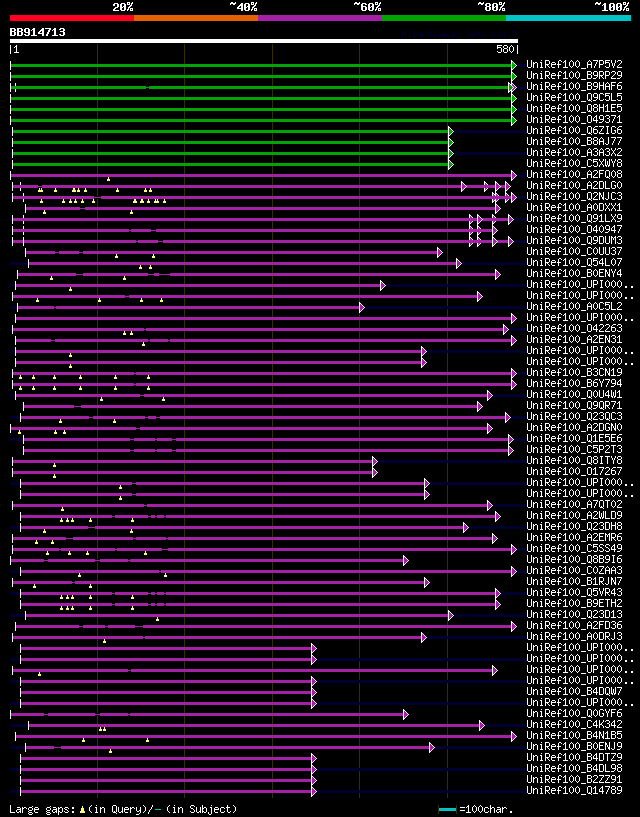Select the UniRef100_A0C5L2 label
Screen dimensions: 640x817
pyautogui.click(x=574, y=306)
